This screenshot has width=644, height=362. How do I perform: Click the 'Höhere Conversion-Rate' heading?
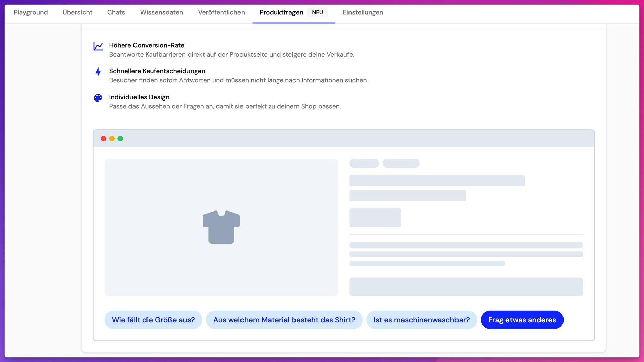pos(147,45)
